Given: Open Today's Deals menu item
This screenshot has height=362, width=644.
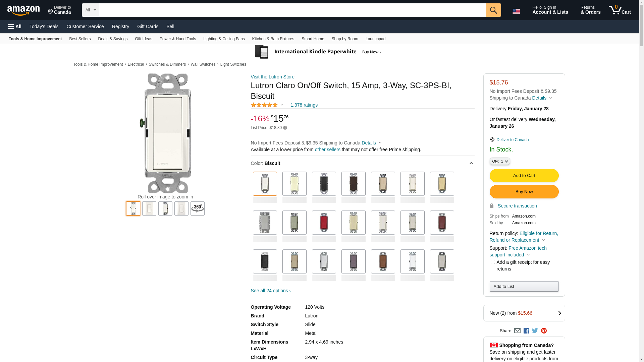Looking at the screenshot, I should pyautogui.click(x=44, y=26).
